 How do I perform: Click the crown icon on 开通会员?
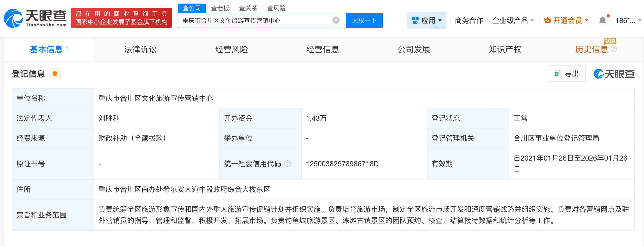pos(548,20)
